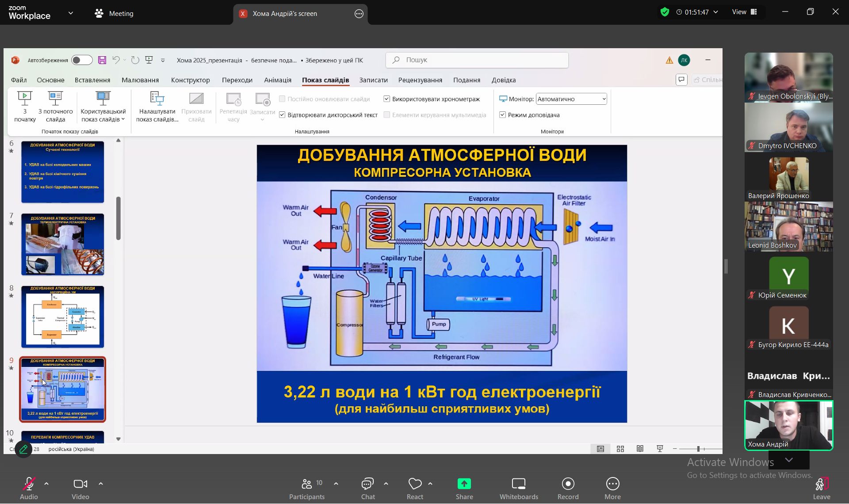
Task: Click the slide panel scrollbar thumb
Action: [x=118, y=218]
